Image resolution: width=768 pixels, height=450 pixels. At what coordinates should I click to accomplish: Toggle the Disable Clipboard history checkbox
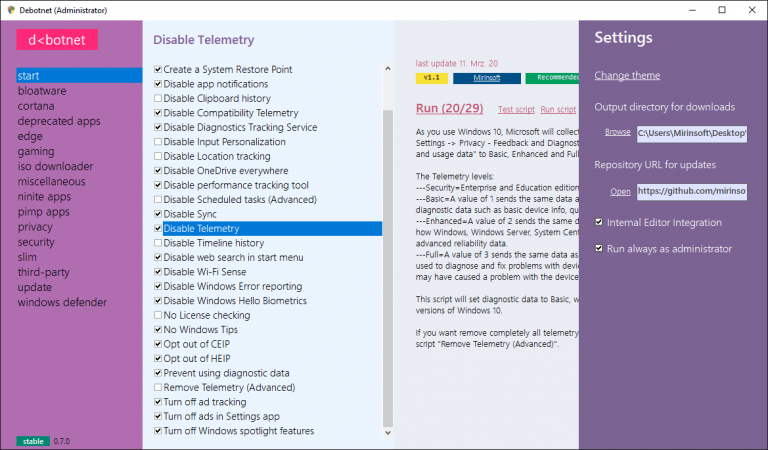(158, 99)
